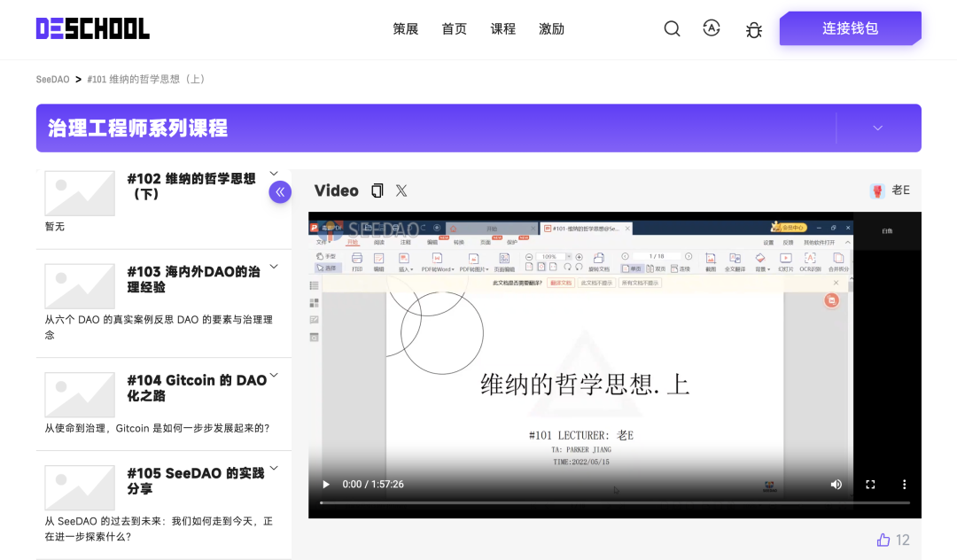Open 激励 nav item
Image resolution: width=957 pixels, height=560 pixels.
(x=551, y=28)
